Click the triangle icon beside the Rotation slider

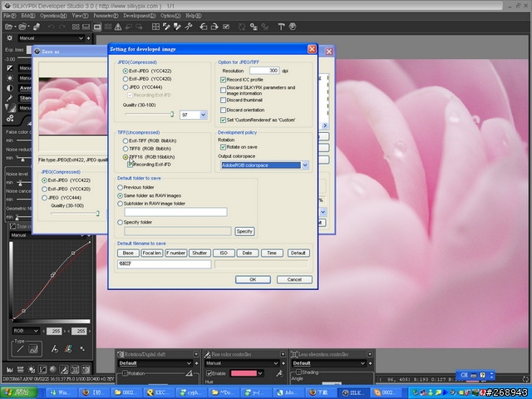tap(190, 373)
